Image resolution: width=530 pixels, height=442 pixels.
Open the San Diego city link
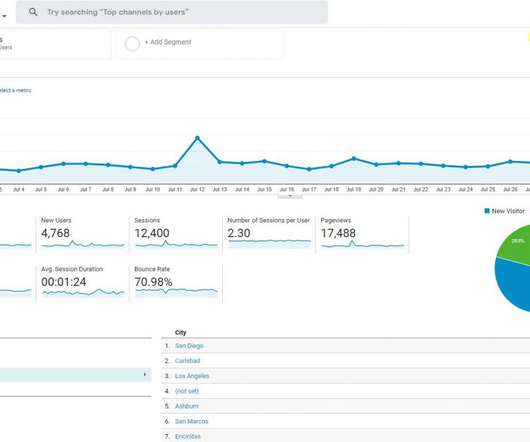tap(189, 346)
